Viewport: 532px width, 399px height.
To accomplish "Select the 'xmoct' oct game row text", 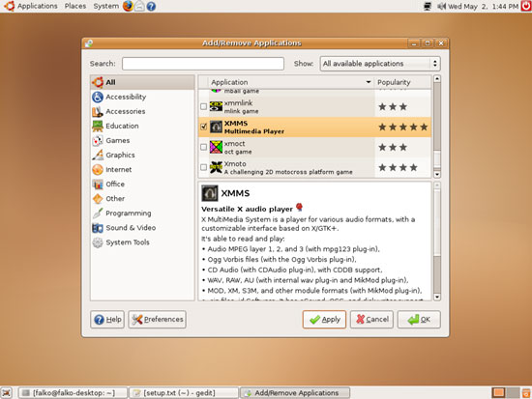I will pyautogui.click(x=238, y=148).
